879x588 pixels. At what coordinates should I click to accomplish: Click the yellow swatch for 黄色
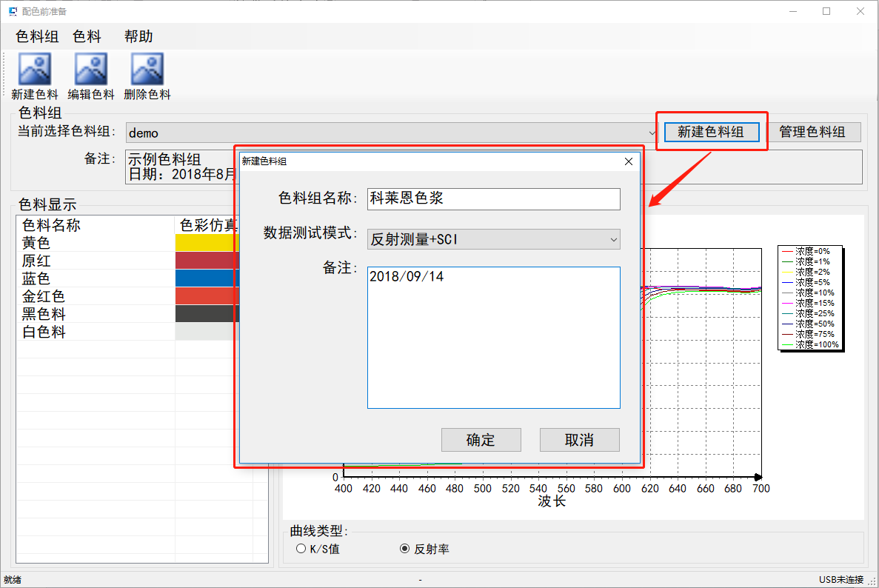tap(205, 243)
